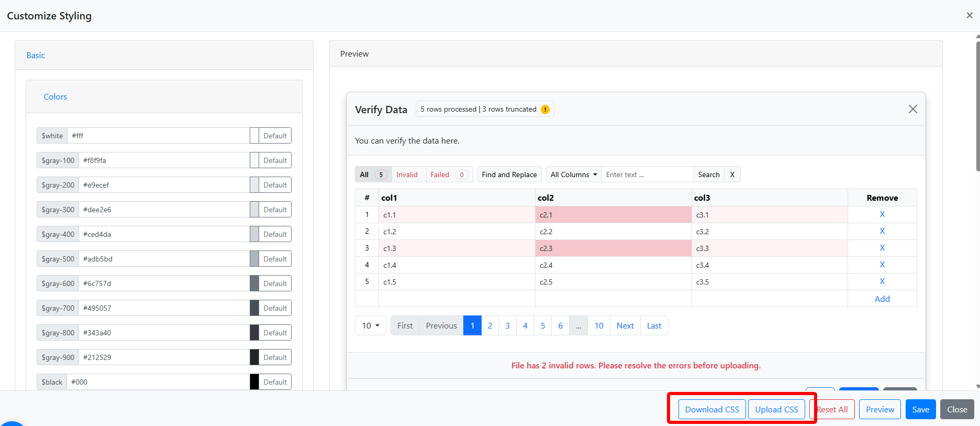Remove row 4 using its X
Viewport: 980px width, 426px height.
(x=882, y=265)
